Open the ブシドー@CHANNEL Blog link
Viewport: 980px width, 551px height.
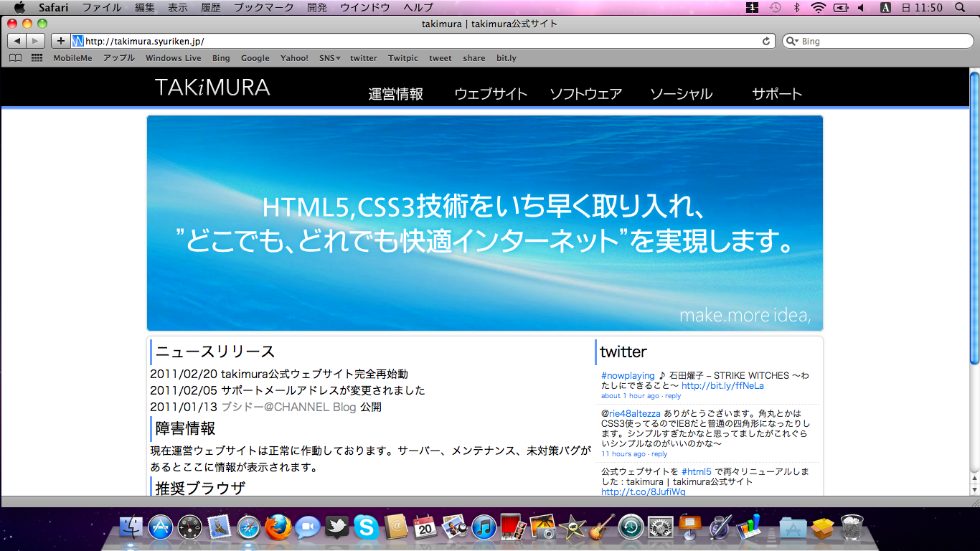[288, 407]
